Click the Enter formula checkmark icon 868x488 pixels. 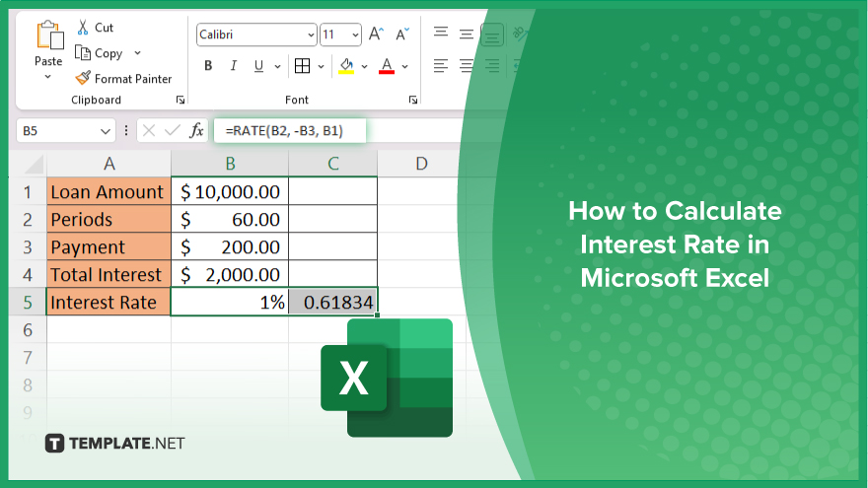coord(173,130)
